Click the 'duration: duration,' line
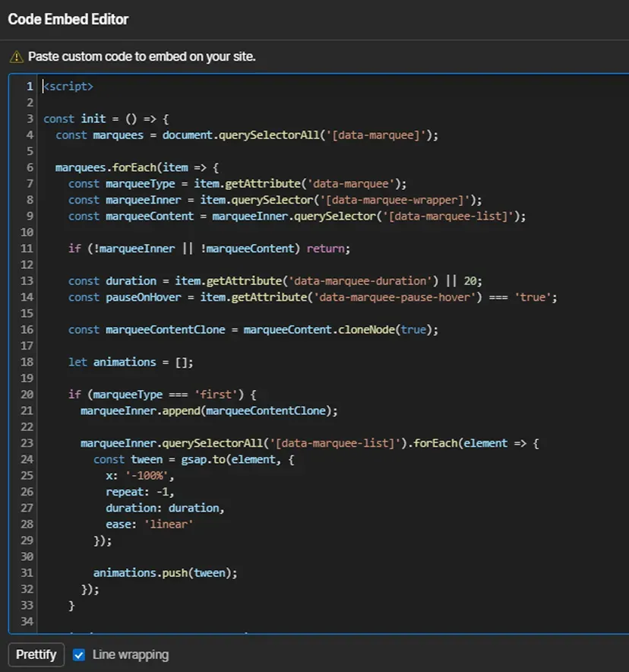This screenshot has width=629, height=672. [x=165, y=508]
